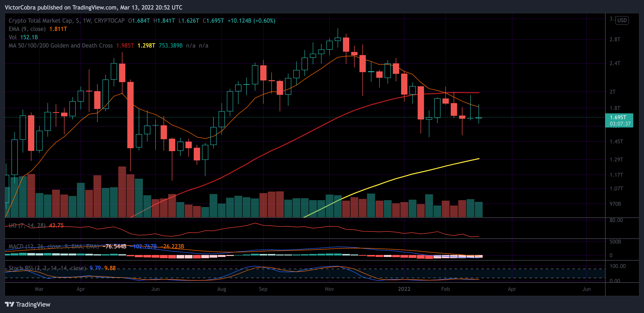
Task: Click the Sep label on time axis
Action: tap(263, 289)
